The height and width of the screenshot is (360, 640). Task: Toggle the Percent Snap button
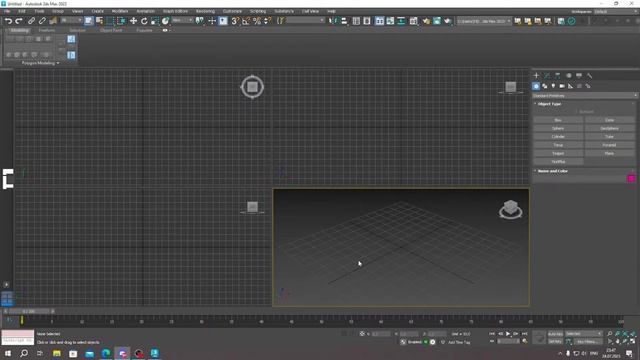point(257,21)
